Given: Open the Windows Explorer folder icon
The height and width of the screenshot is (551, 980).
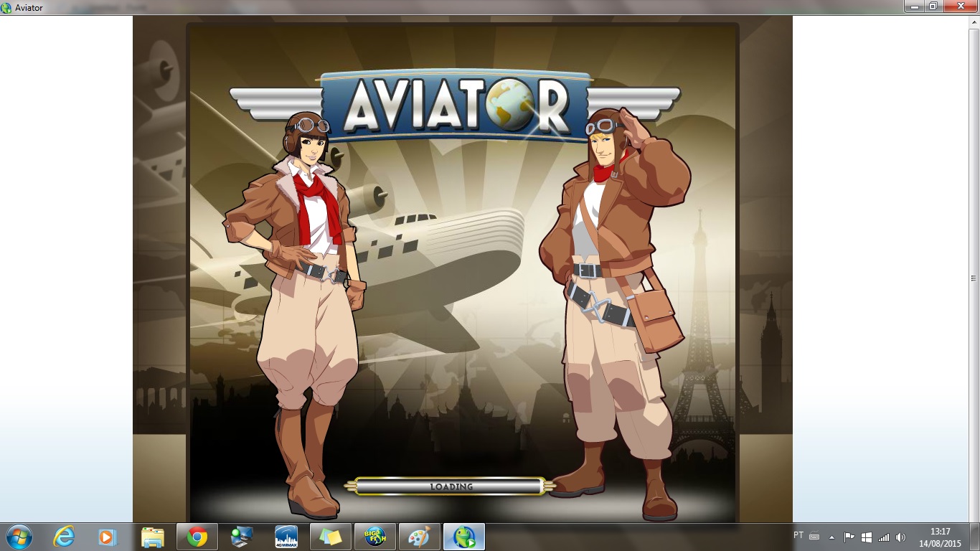Looking at the screenshot, I should click(152, 537).
